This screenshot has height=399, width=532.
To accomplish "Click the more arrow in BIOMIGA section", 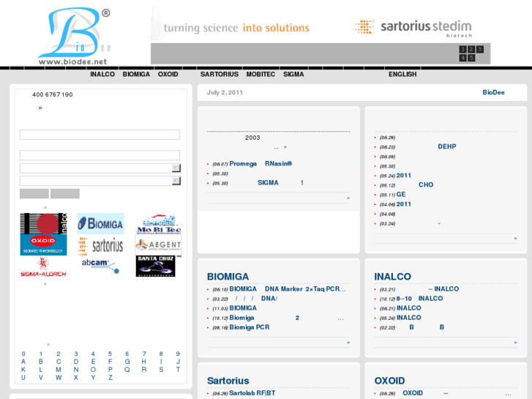I will coord(348,343).
